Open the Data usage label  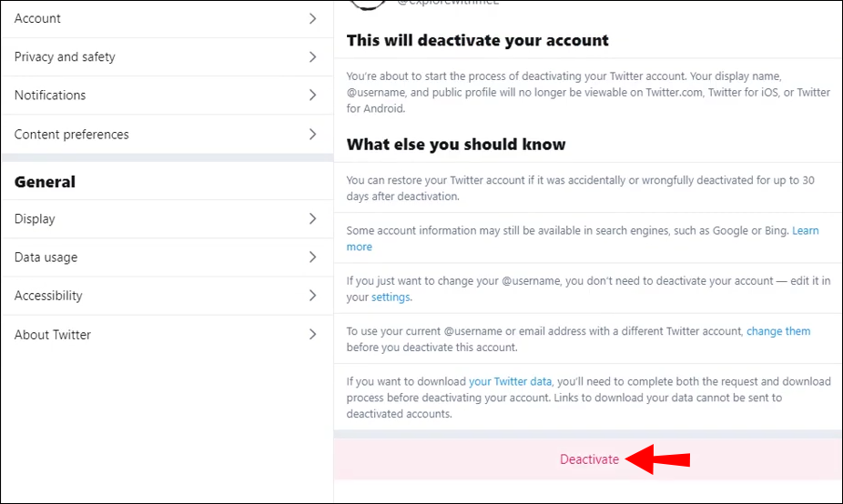(46, 257)
